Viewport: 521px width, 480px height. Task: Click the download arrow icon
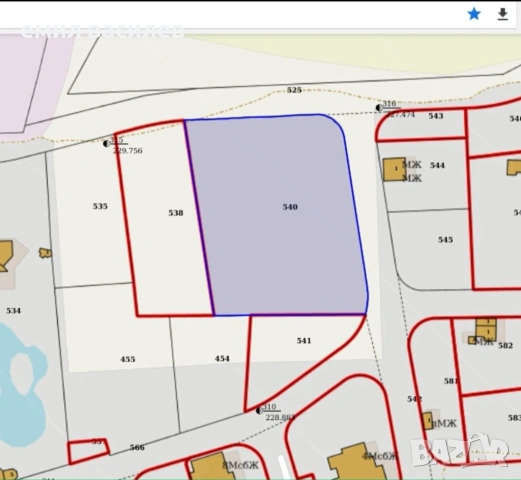(x=502, y=14)
